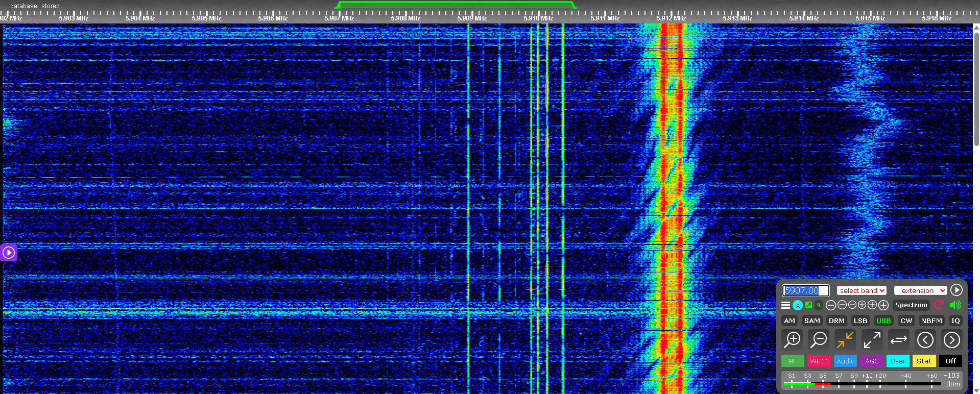Screen dimensions: 980x394
Task: Open the green RF tab
Action: click(793, 361)
